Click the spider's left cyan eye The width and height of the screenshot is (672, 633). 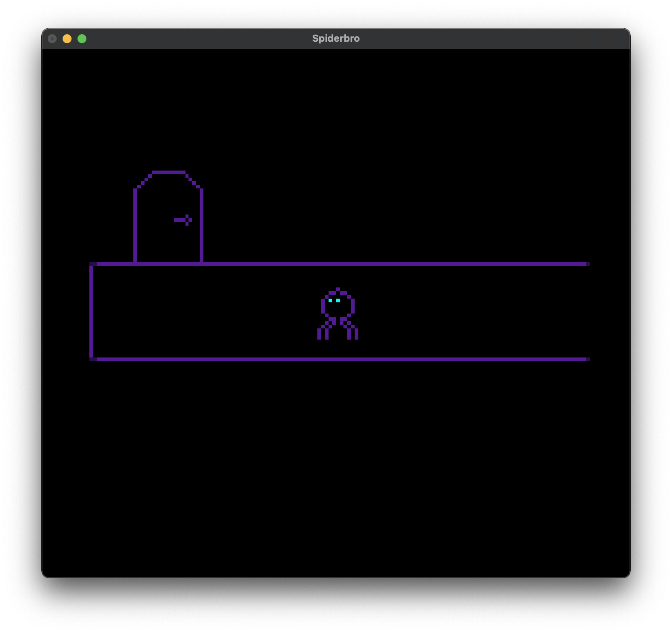point(330,300)
